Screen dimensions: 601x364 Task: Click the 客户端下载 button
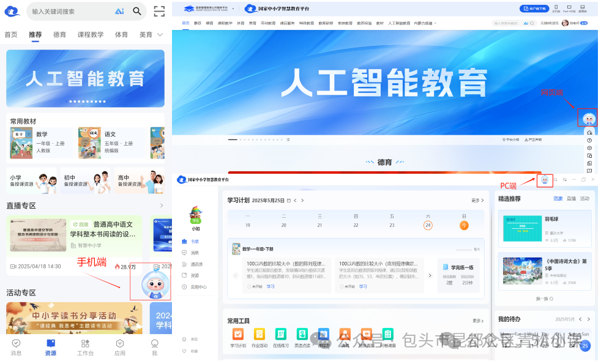pyautogui.click(x=533, y=9)
